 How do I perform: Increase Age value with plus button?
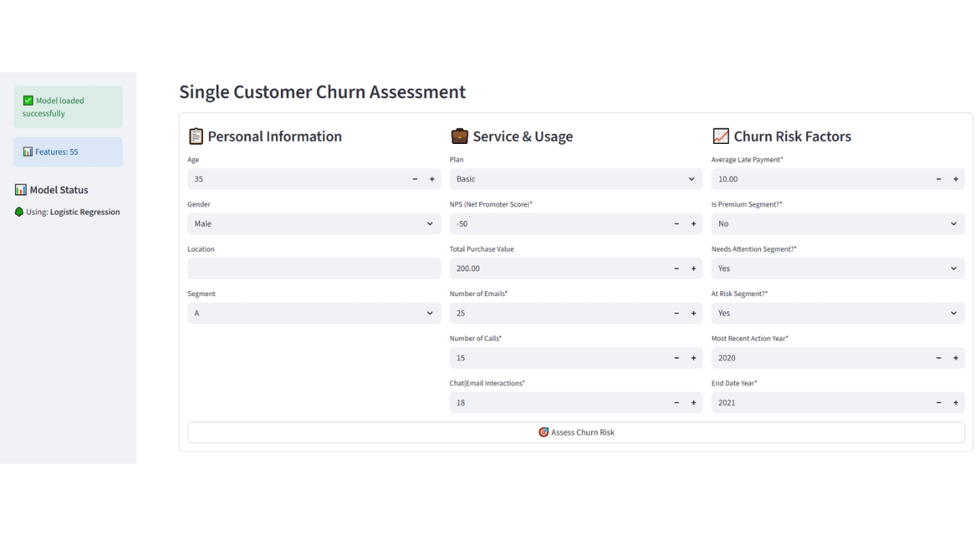pos(432,179)
